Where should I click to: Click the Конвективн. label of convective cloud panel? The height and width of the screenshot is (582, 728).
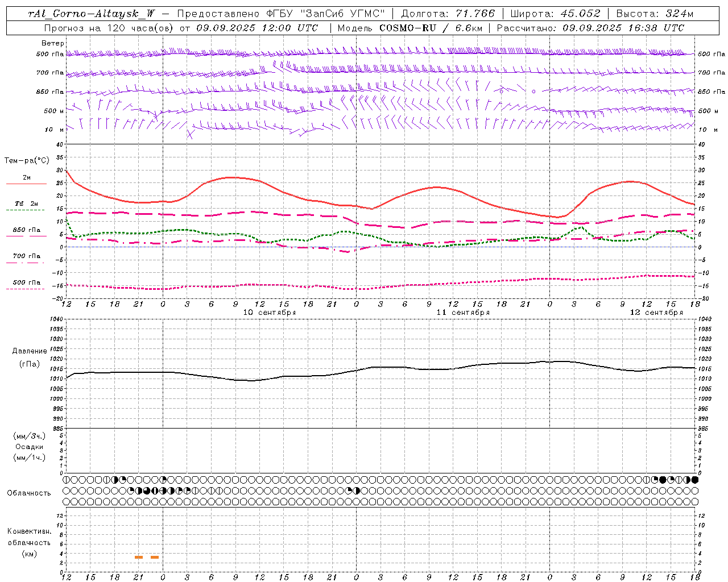[x=29, y=531]
